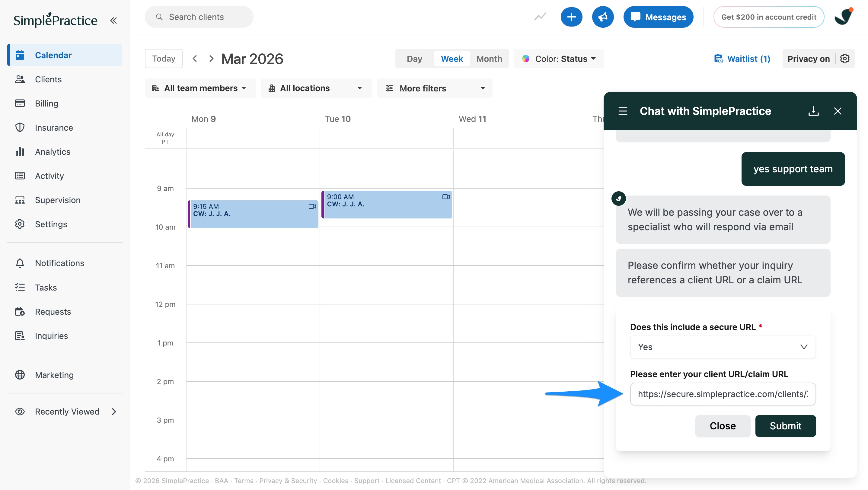This screenshot has width=868, height=490.
Task: Expand Recently Viewed chevron
Action: (x=114, y=412)
